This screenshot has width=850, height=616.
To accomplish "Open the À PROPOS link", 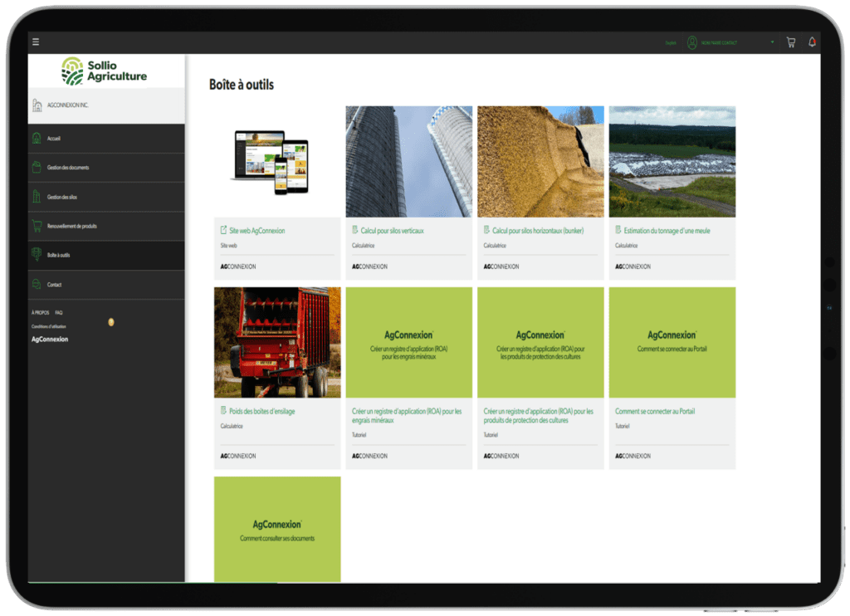I will coord(40,313).
